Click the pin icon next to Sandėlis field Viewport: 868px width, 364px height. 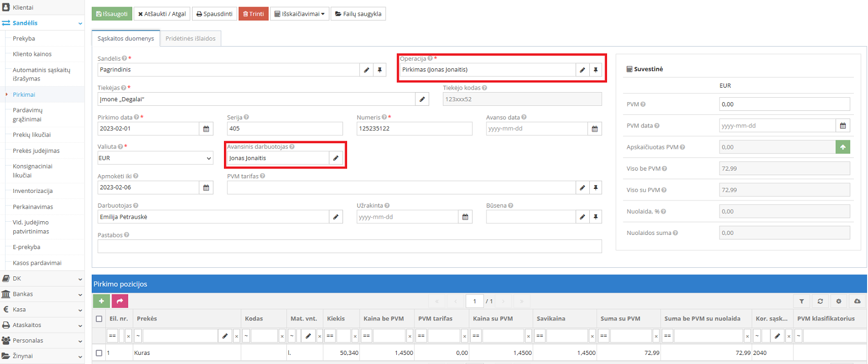pos(380,70)
